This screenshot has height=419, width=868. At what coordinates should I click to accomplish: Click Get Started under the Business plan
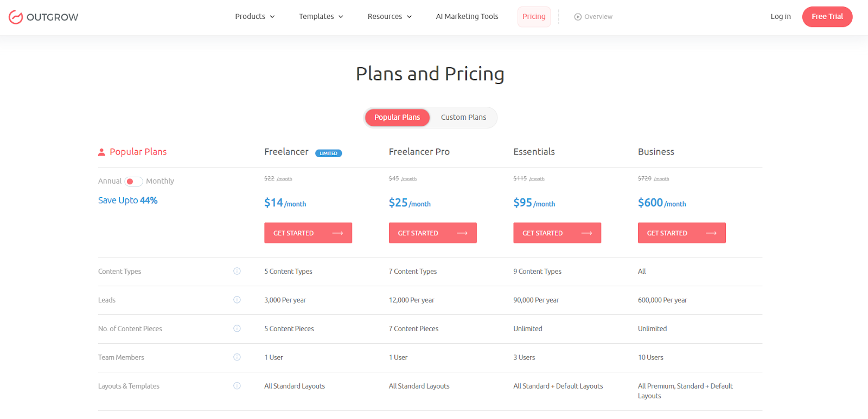pyautogui.click(x=681, y=233)
